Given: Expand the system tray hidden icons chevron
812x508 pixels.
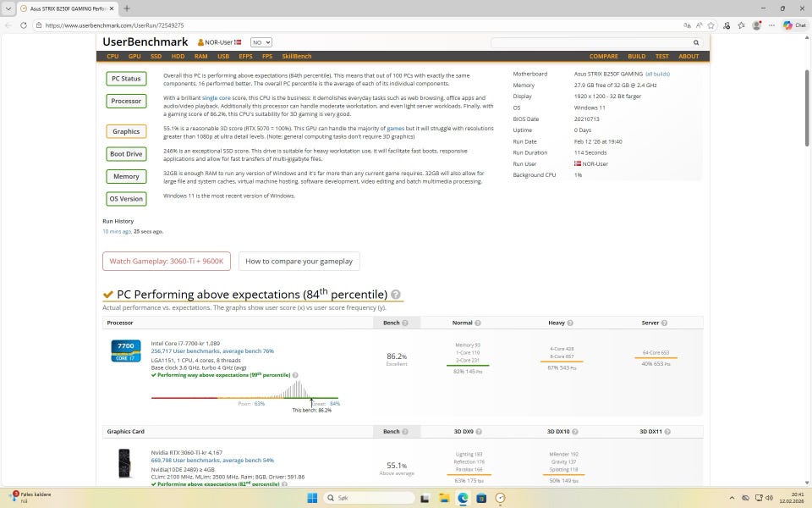Looking at the screenshot, I should pyautogui.click(x=732, y=498).
